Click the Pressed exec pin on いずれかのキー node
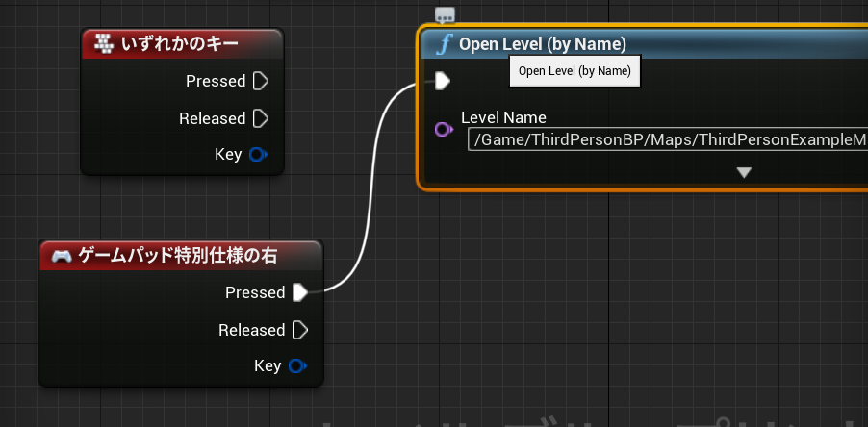 [x=261, y=82]
